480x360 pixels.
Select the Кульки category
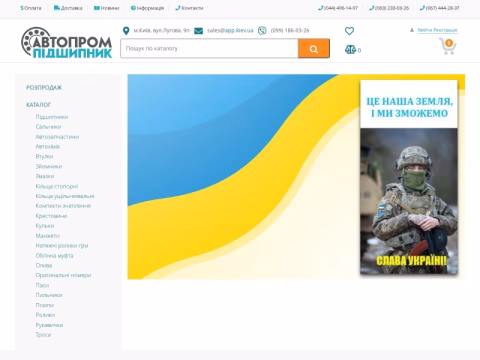click(45, 226)
